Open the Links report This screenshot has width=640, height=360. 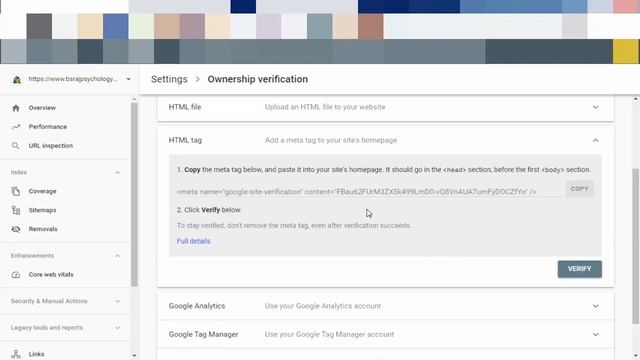click(36, 354)
